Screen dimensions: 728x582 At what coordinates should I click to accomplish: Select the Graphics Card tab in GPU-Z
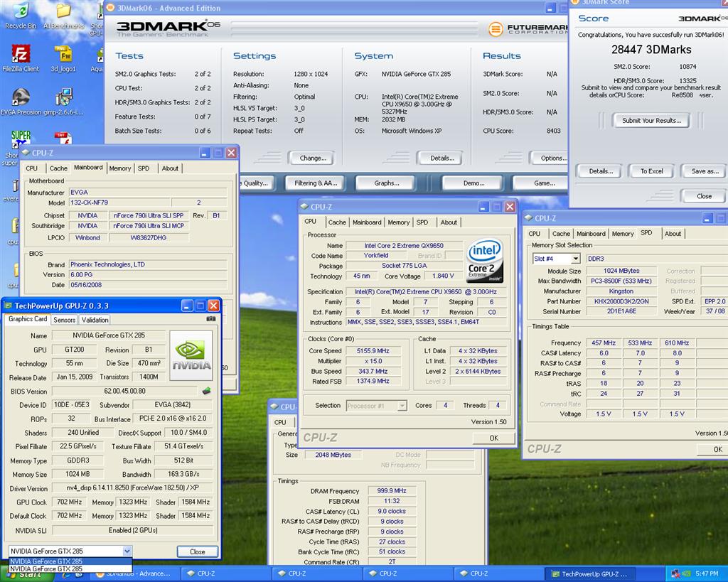click(x=28, y=319)
